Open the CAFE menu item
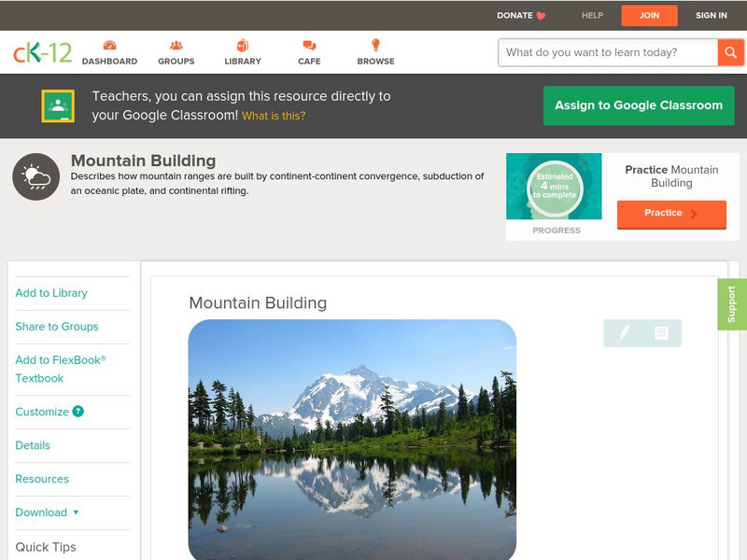Viewport: 747px width, 560px height. [309, 62]
